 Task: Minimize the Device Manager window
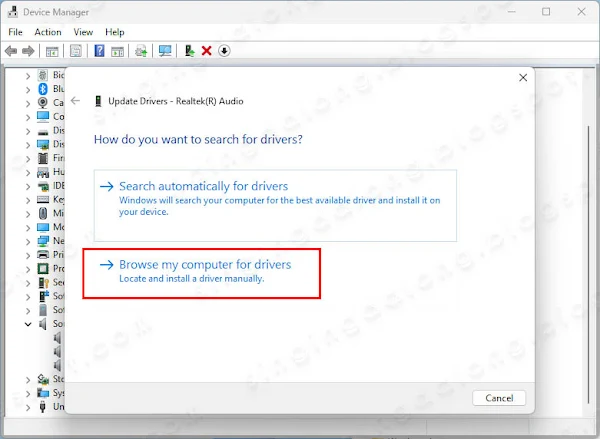[511, 12]
